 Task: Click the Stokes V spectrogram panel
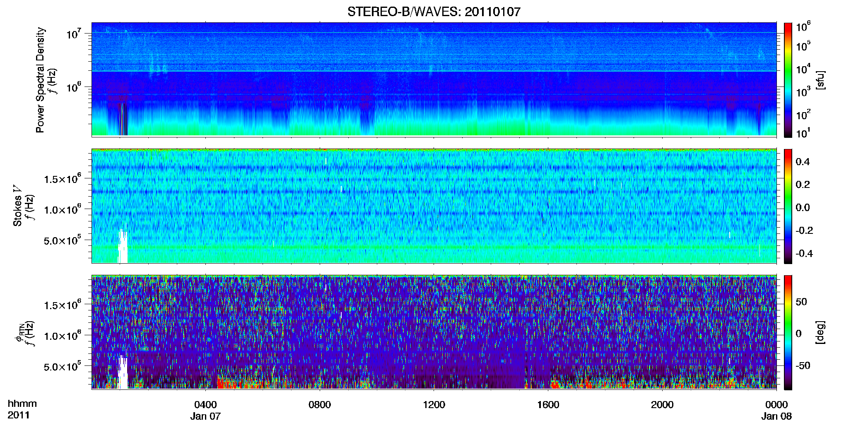coord(434,206)
